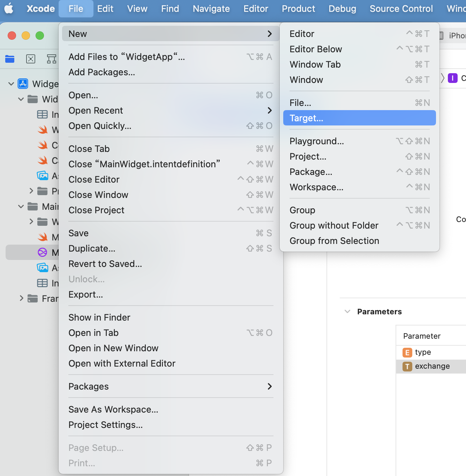Choose Workspace... in New submenu
The height and width of the screenshot is (476, 466).
360,187
